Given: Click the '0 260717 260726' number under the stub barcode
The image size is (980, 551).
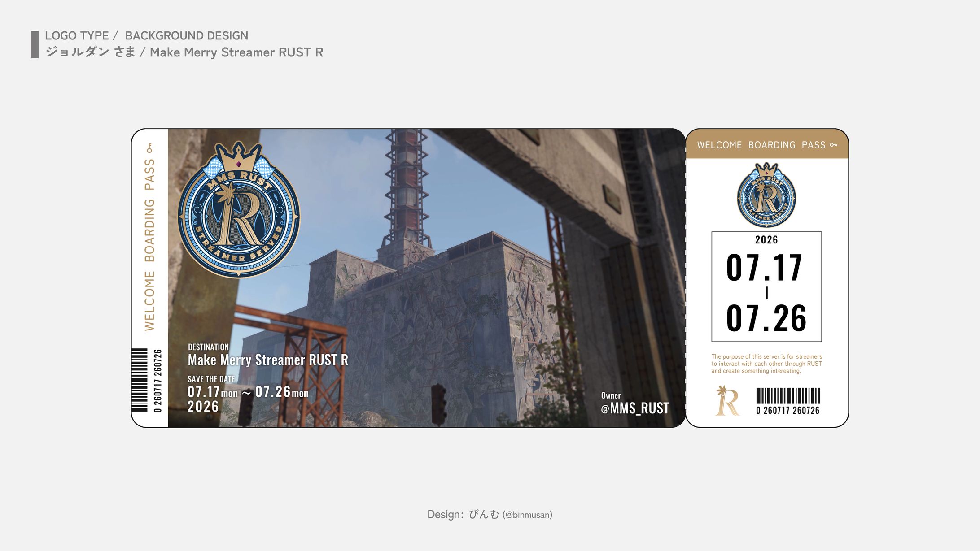Looking at the screenshot, I should (x=788, y=410).
